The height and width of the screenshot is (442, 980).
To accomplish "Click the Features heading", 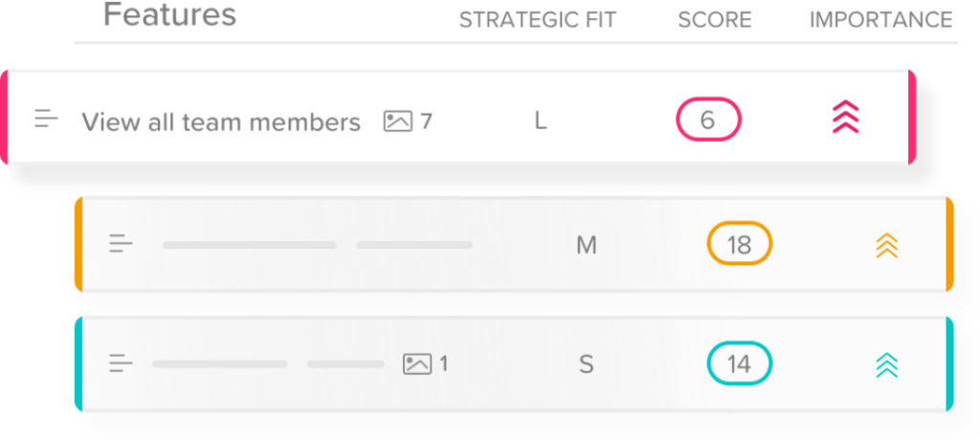I will (x=170, y=15).
